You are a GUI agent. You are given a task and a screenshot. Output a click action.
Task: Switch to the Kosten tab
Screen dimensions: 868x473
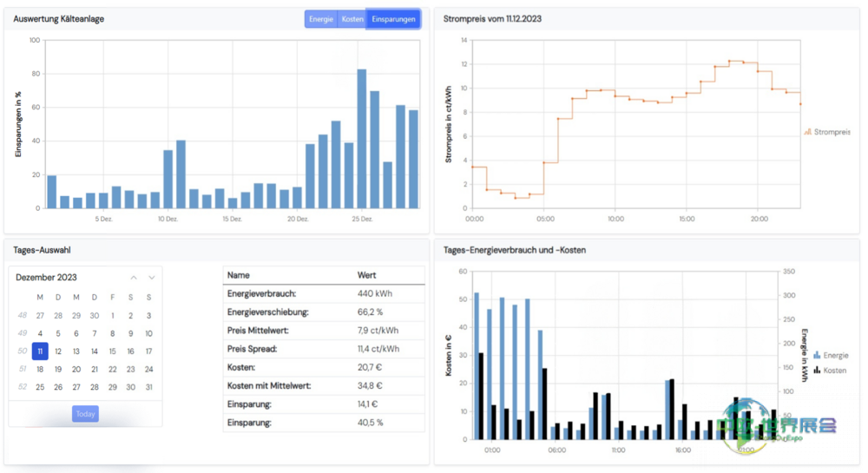click(x=352, y=19)
